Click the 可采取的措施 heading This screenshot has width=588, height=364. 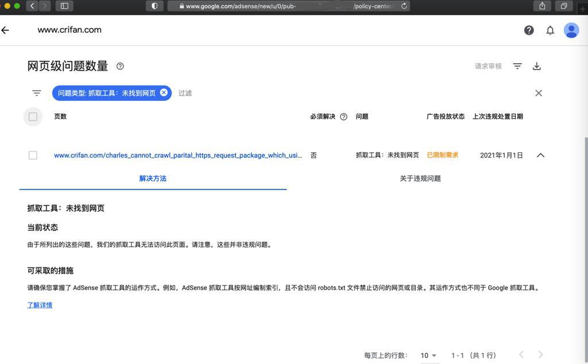tap(51, 270)
